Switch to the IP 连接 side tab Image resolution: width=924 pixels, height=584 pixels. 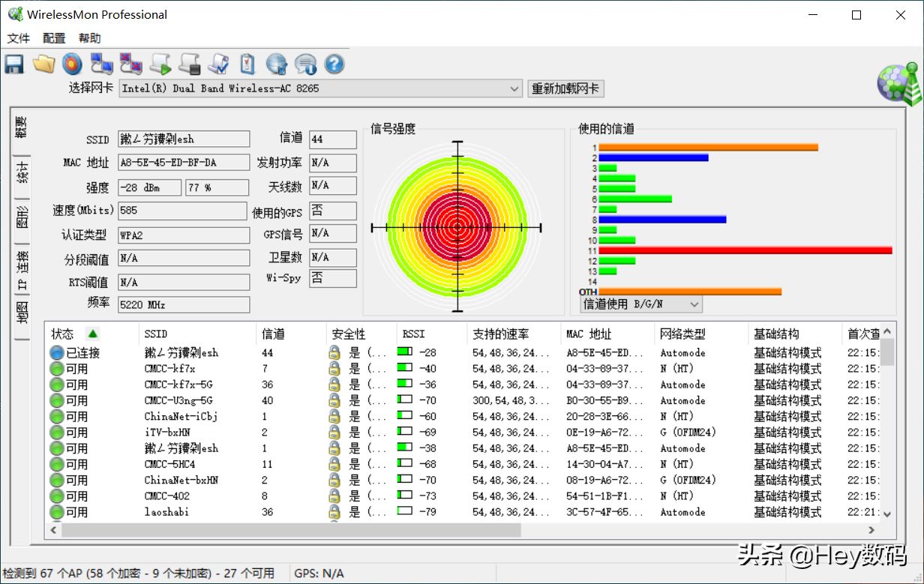22,271
